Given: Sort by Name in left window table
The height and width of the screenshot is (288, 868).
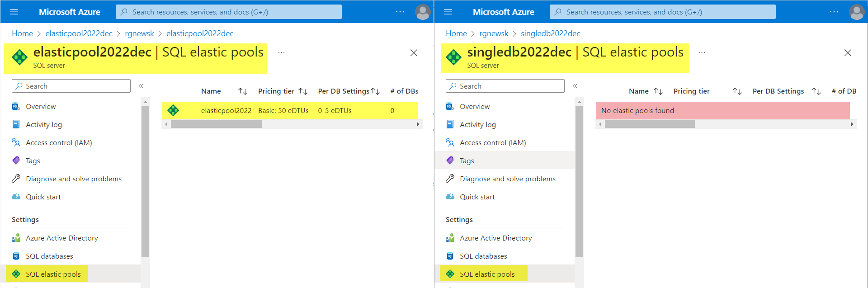Looking at the screenshot, I should coord(243,91).
